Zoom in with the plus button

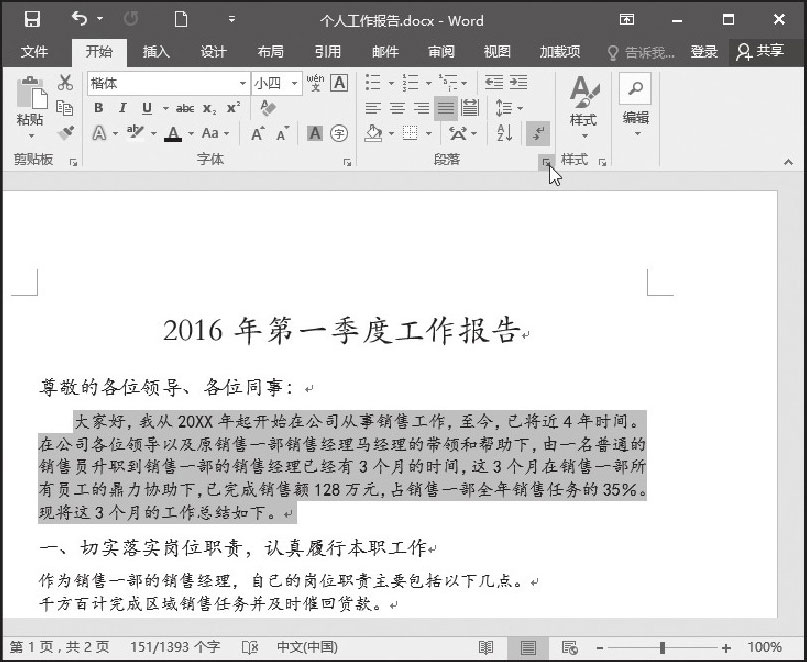726,648
